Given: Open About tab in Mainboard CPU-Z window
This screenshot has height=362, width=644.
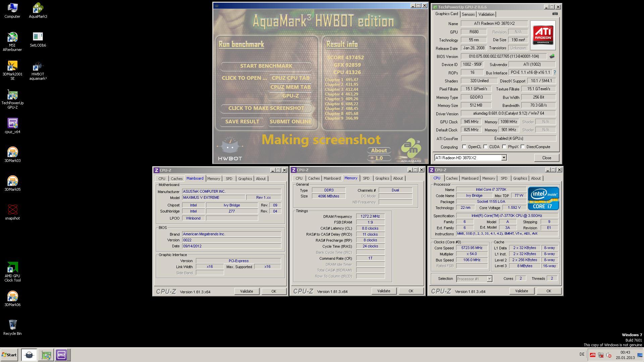Looking at the screenshot, I should [x=261, y=179].
